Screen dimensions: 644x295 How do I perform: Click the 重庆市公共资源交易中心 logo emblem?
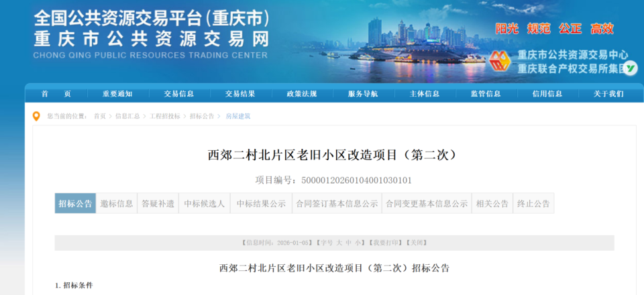pos(499,62)
